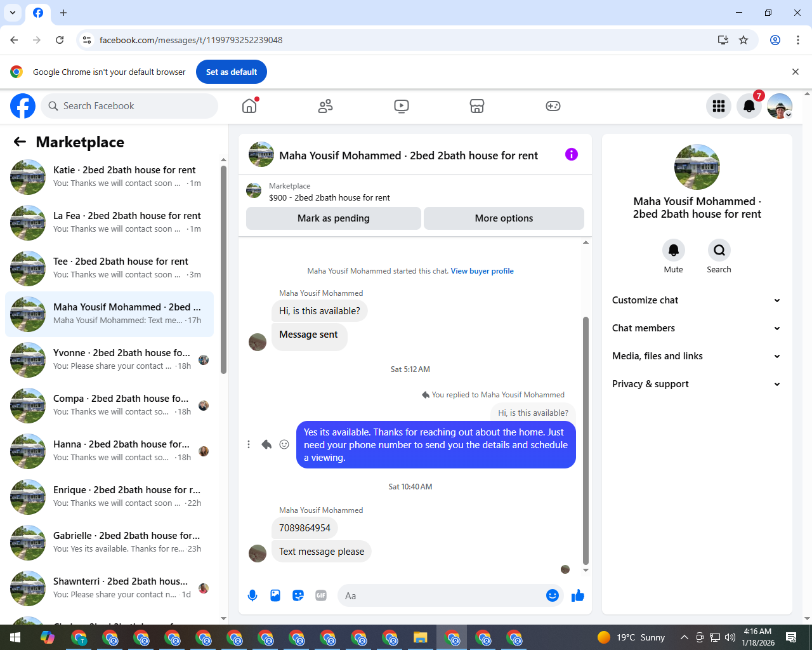
Task: Open the emoji picker in message box
Action: [553, 595]
